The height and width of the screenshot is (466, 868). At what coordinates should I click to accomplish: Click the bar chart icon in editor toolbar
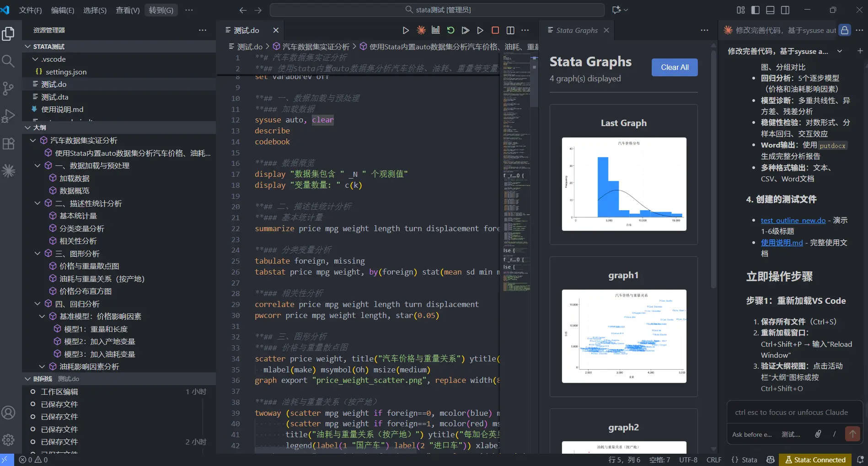435,30
